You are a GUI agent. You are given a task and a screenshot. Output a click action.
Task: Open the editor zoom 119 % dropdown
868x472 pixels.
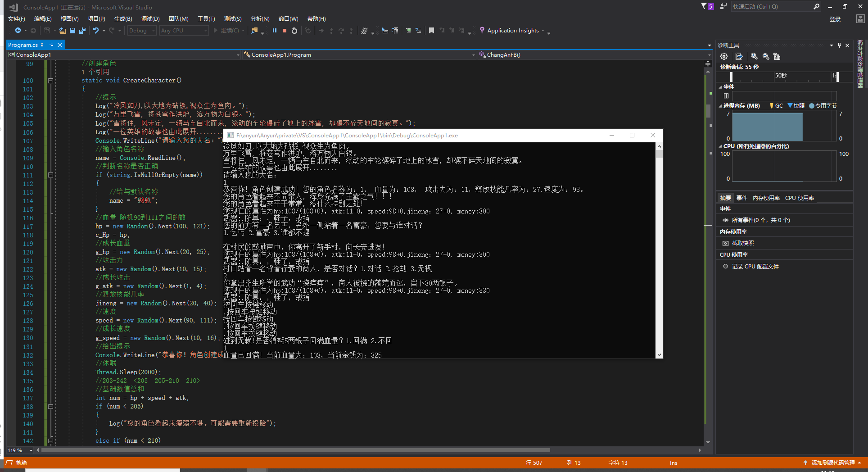[x=31, y=450]
